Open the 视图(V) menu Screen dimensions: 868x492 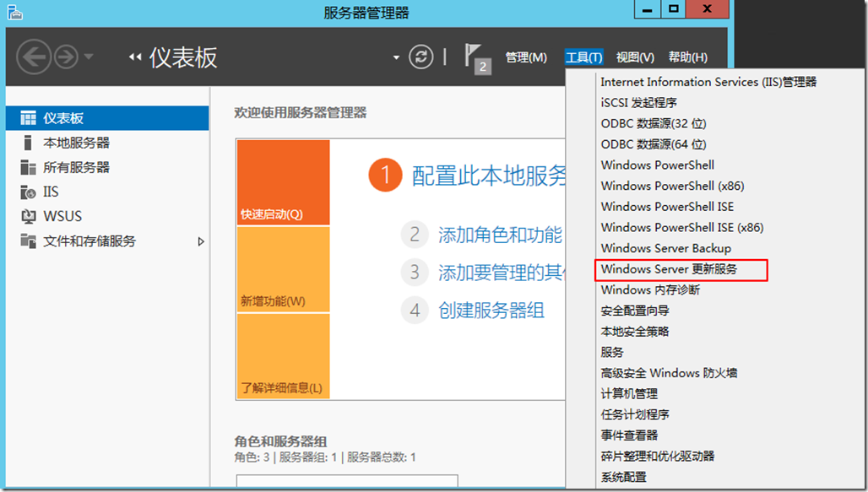point(635,57)
